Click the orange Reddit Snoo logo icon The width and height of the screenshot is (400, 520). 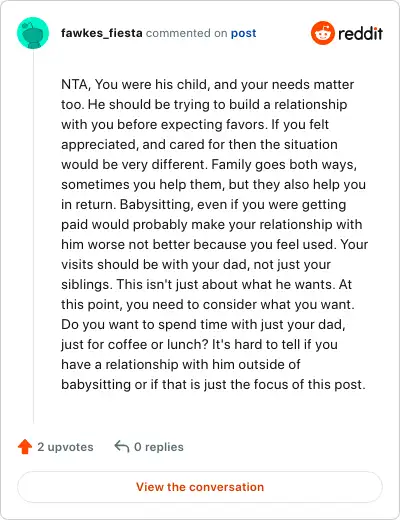[x=323, y=33]
